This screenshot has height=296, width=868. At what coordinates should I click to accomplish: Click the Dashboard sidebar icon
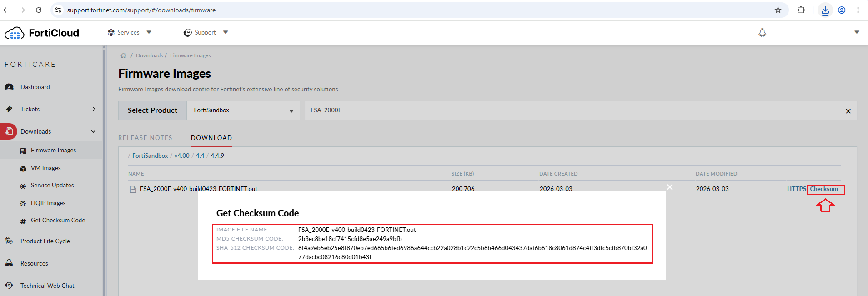pyautogui.click(x=9, y=87)
